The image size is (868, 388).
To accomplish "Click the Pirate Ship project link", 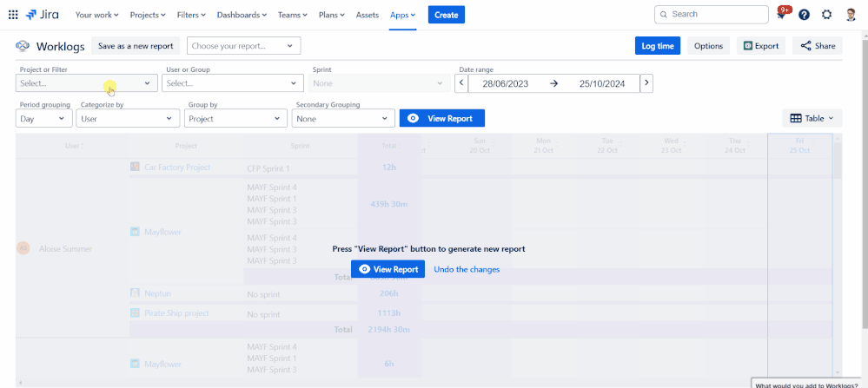I will tap(176, 312).
